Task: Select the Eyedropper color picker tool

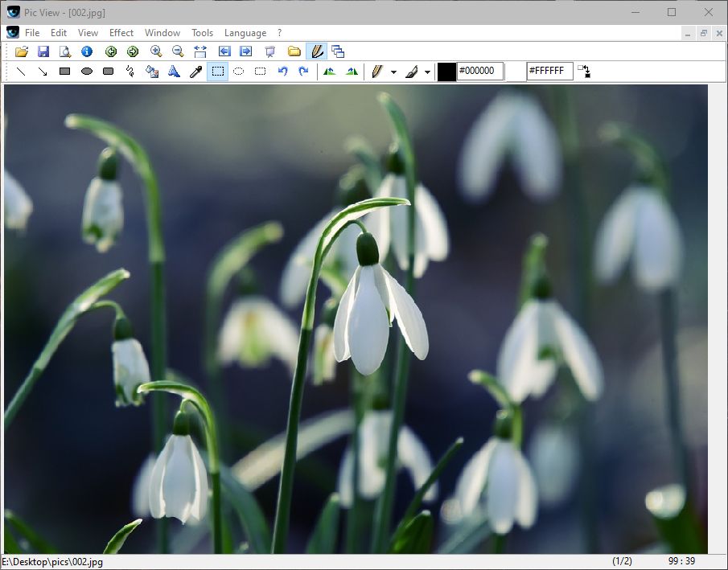Action: pos(195,71)
